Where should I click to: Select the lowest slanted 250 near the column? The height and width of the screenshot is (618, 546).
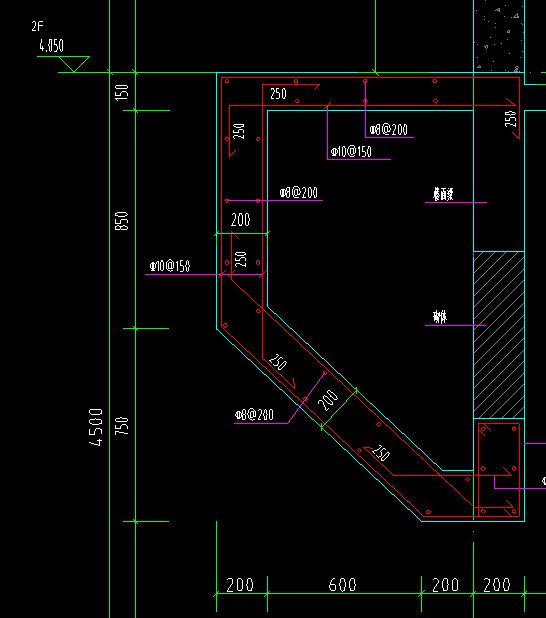pyautogui.click(x=381, y=453)
